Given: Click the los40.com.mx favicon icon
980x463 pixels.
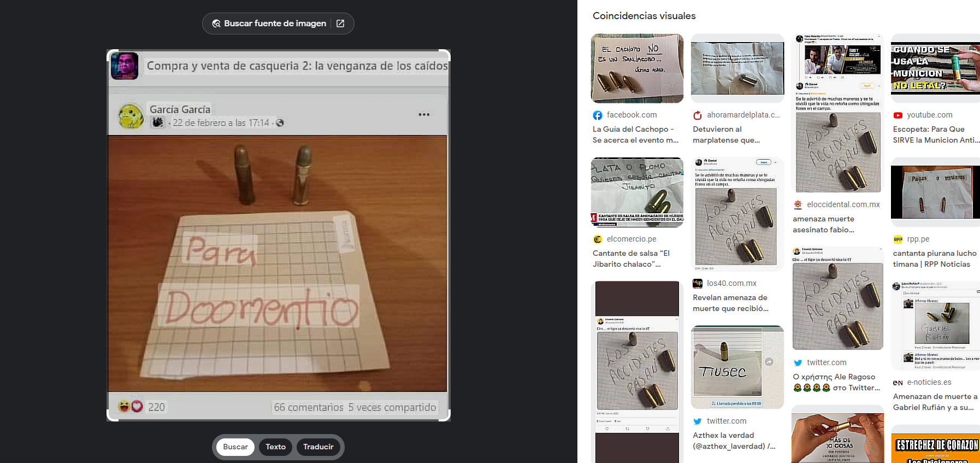Looking at the screenshot, I should point(698,284).
